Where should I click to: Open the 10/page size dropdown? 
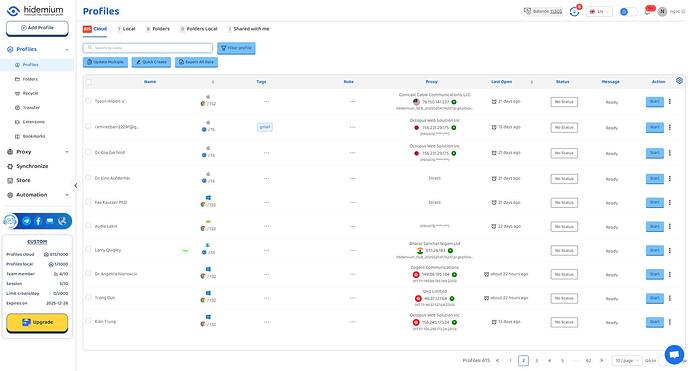coord(627,360)
